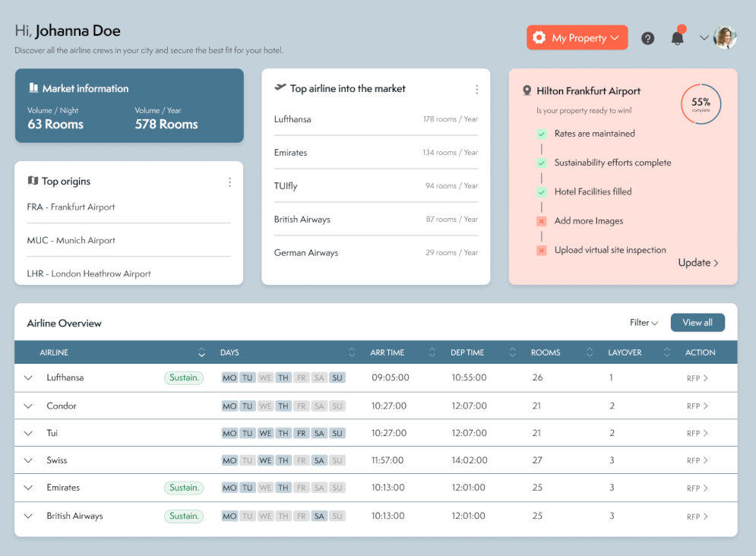The image size is (756, 556).
Task: Open the My Property dropdown
Action: click(x=577, y=38)
